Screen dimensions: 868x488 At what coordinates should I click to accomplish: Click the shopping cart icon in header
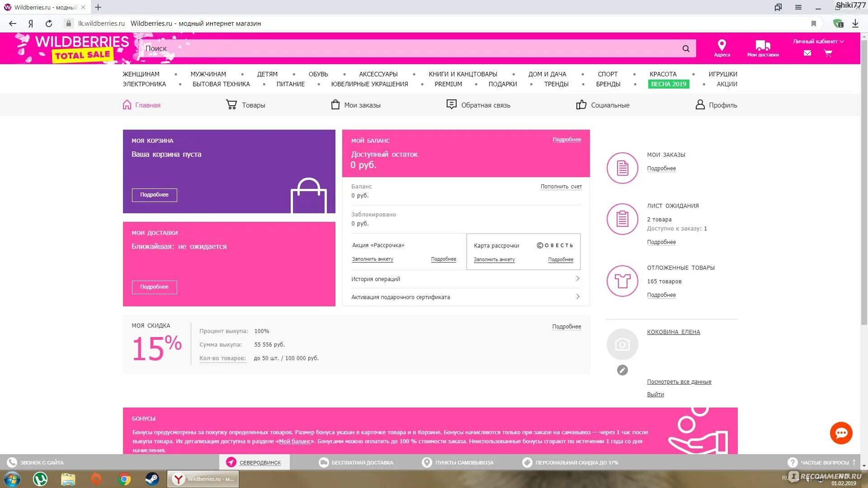click(x=828, y=53)
